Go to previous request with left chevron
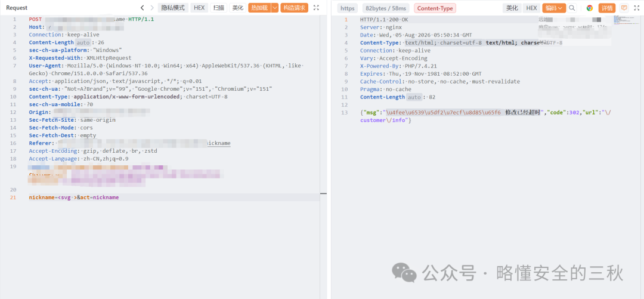This screenshot has height=299, width=644. (142, 8)
